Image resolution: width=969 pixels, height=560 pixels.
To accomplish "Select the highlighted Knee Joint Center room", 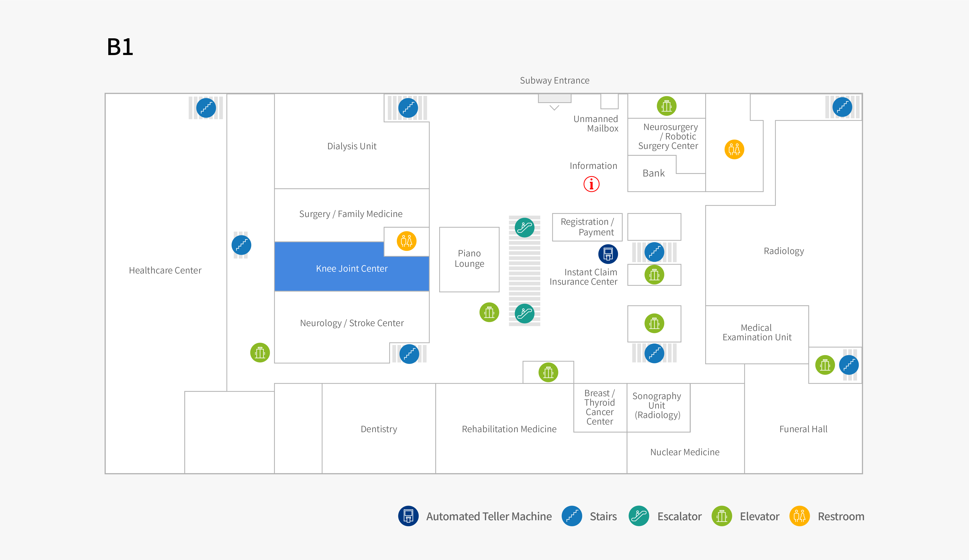I will 352,266.
